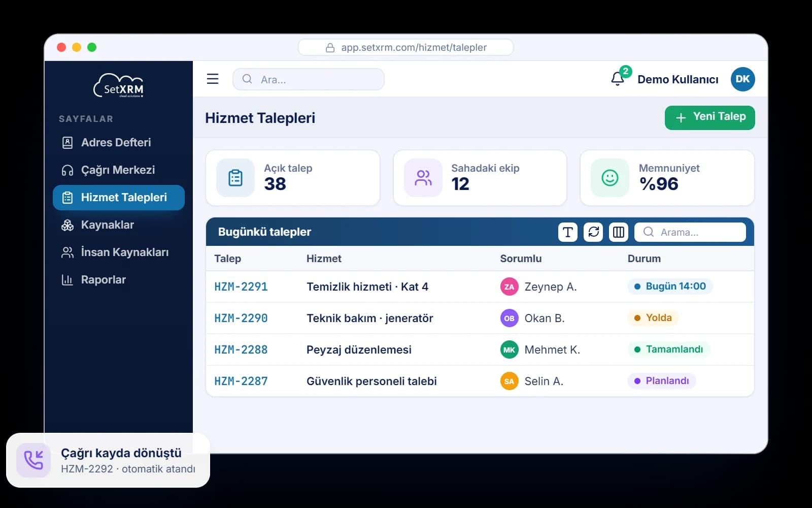
Task: Click the table Arama search box
Action: click(690, 232)
